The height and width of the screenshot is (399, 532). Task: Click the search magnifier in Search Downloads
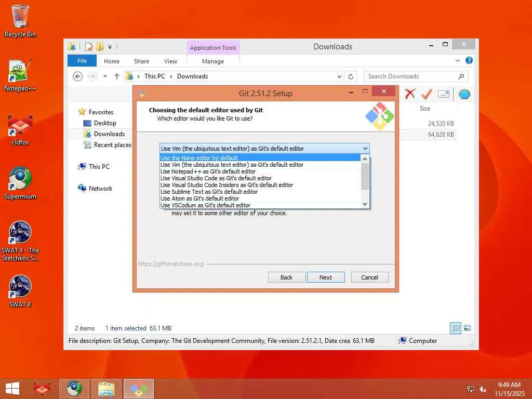point(461,76)
